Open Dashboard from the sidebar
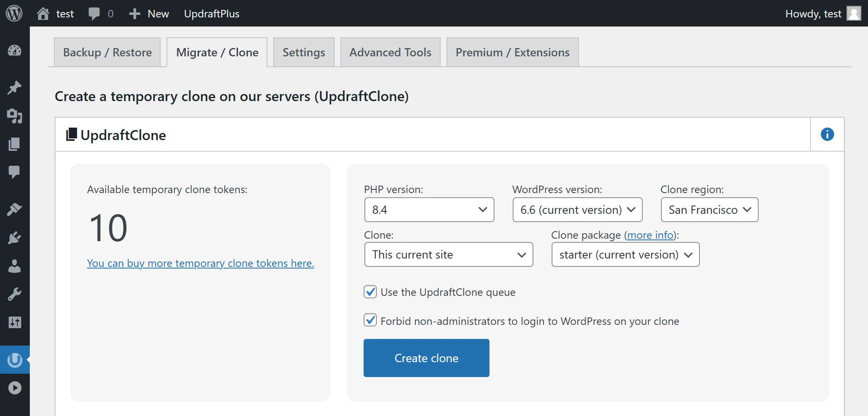868x416 pixels. tap(14, 51)
